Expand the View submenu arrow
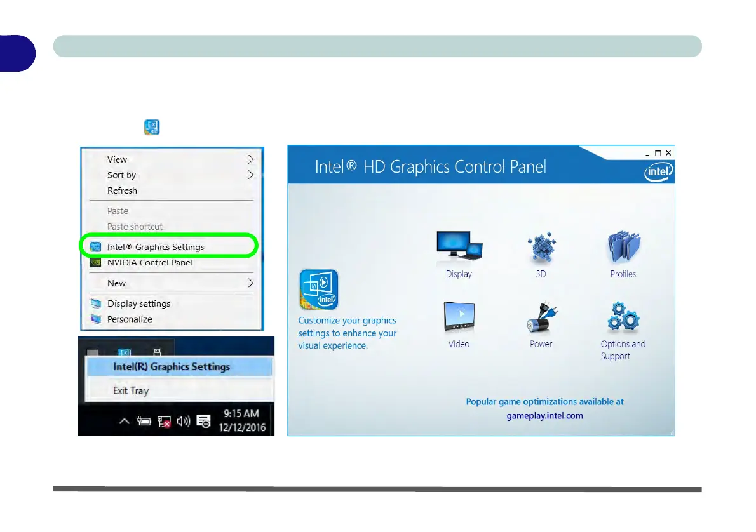Screen dimensions: 756x532 [250, 159]
